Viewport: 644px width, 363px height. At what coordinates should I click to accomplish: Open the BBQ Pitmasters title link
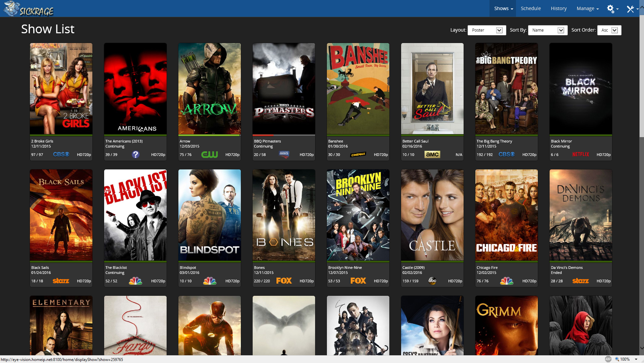pos(267,141)
